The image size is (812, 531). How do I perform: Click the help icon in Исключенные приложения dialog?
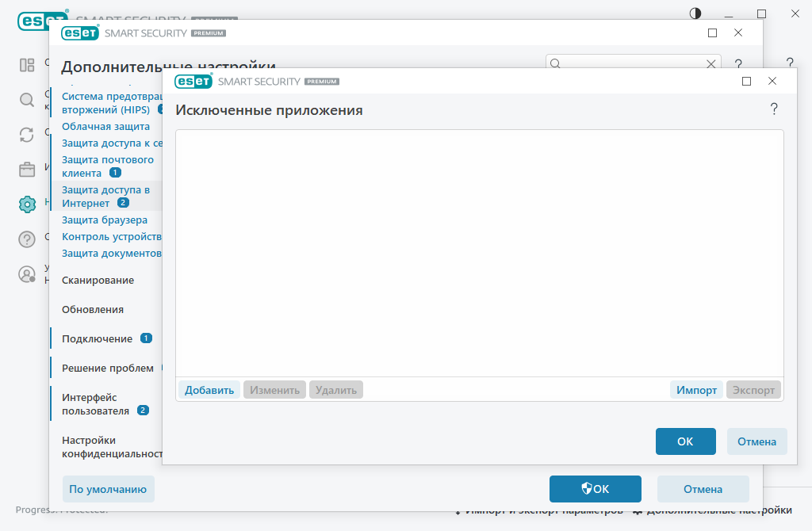774,109
